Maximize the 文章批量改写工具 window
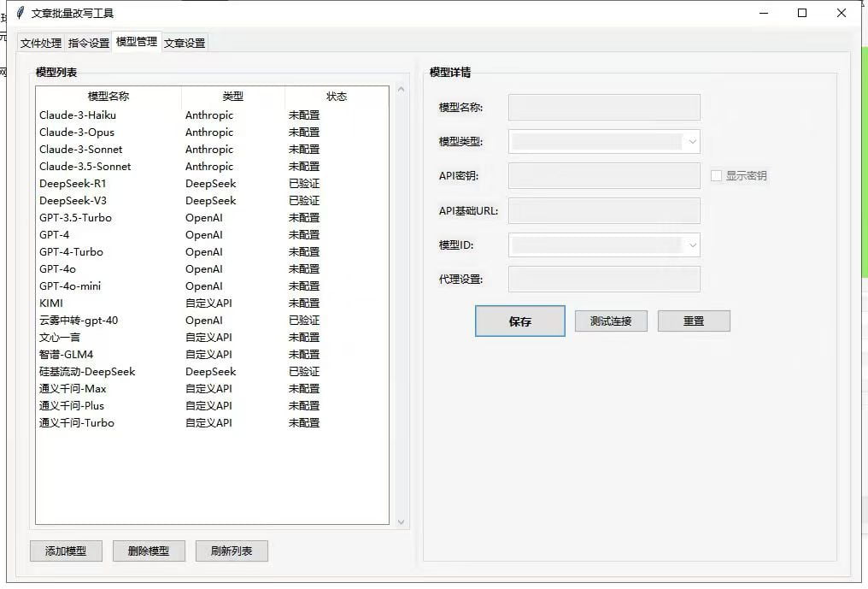Screen dimensions: 868x589 click(802, 13)
